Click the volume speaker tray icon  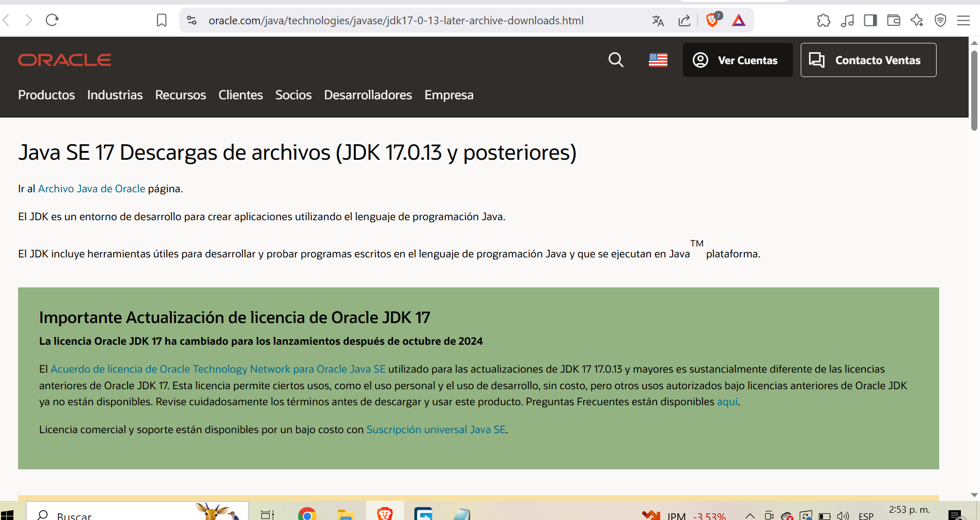(843, 516)
